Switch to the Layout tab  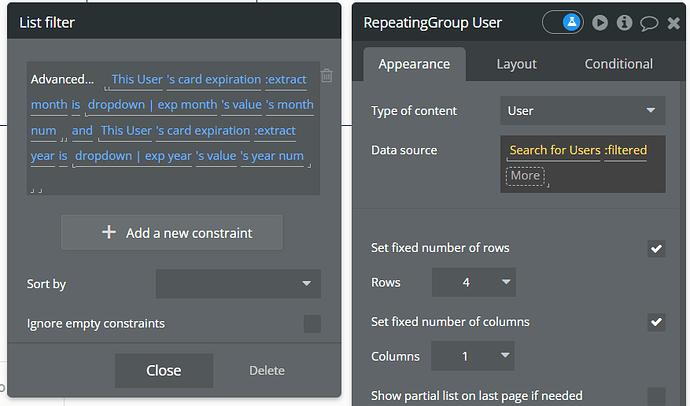pos(516,64)
